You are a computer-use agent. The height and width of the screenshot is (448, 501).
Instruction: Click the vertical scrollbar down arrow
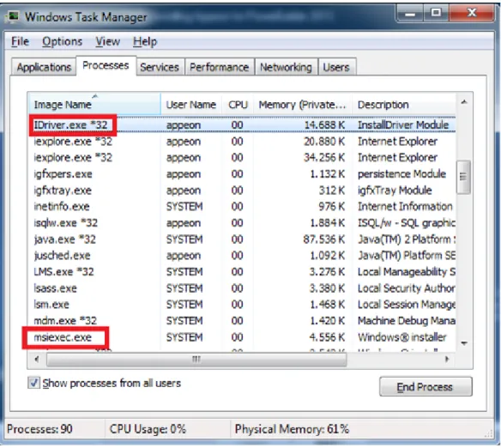pos(464,343)
